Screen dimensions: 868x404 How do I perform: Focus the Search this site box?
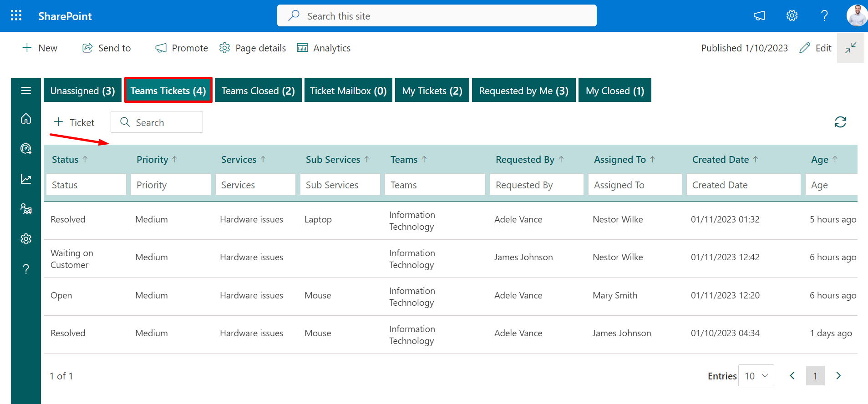[x=437, y=15]
